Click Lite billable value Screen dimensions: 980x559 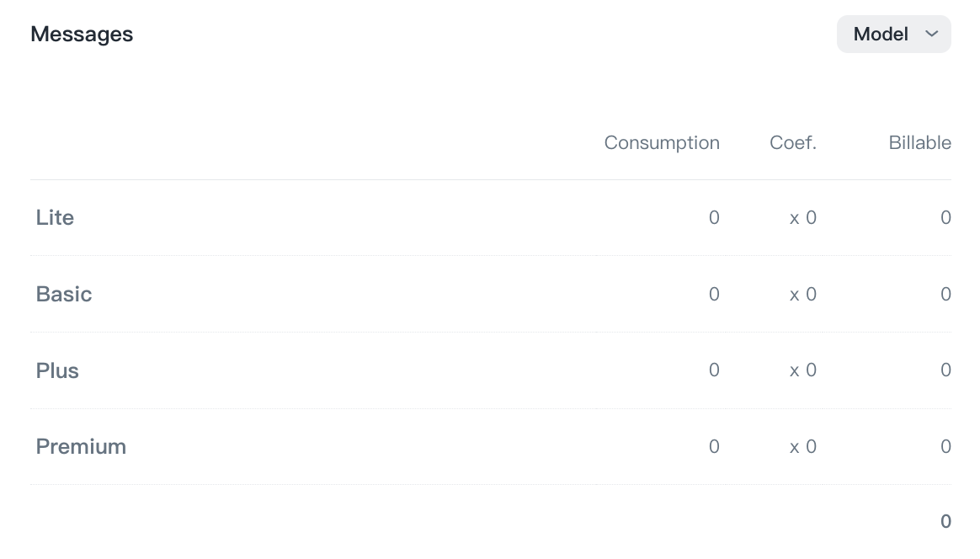point(945,218)
